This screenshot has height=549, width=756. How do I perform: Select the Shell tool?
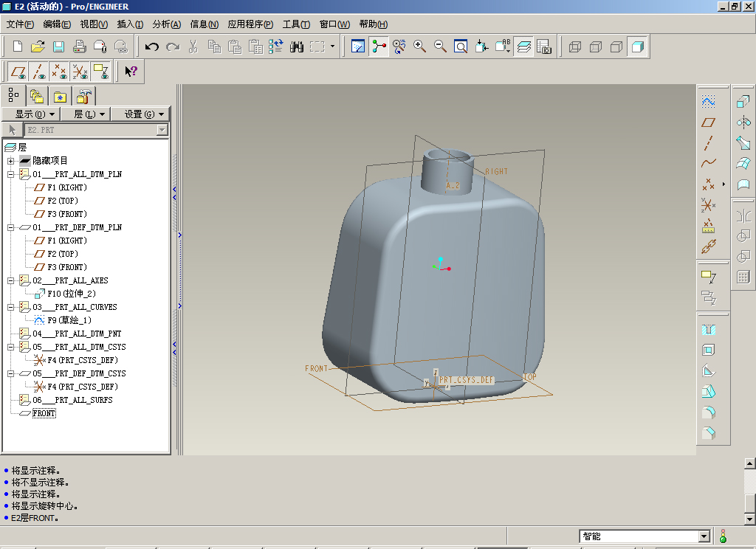tap(708, 350)
